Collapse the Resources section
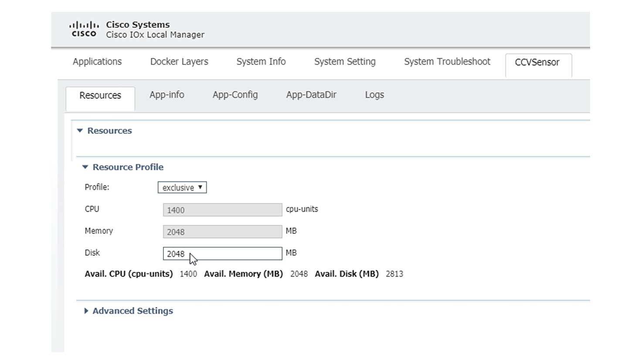Screen dimensions: 642x364 [80, 131]
